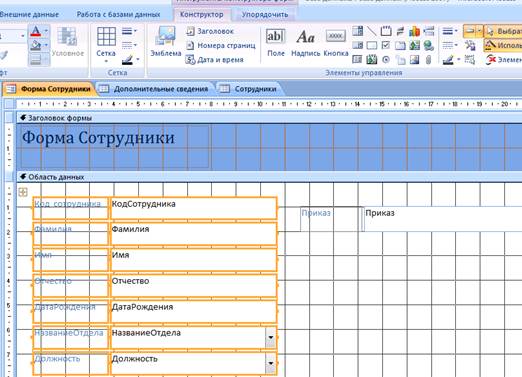522x377 pixels.
Task: Select the Bound Object Frame tool
Action: [372, 60]
